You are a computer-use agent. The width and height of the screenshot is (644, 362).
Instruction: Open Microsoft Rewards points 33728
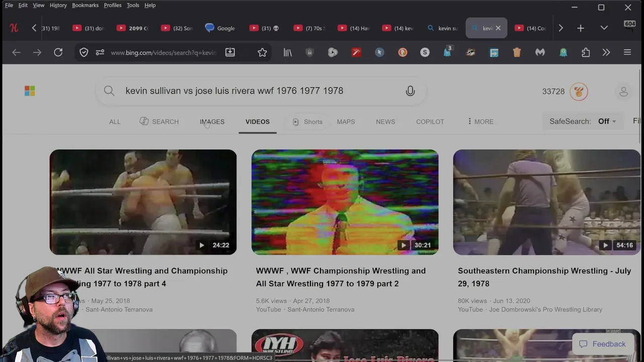565,91
